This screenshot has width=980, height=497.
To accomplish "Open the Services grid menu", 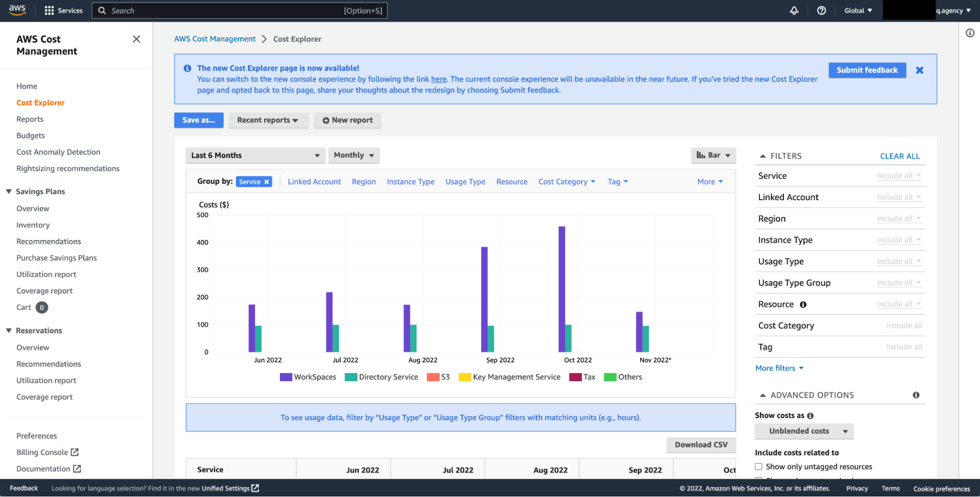I will pyautogui.click(x=64, y=10).
